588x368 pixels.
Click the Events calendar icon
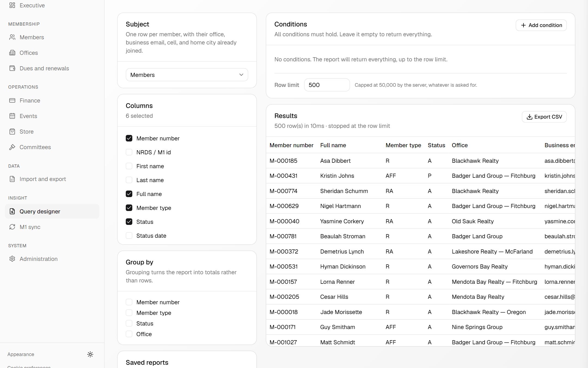click(x=12, y=116)
